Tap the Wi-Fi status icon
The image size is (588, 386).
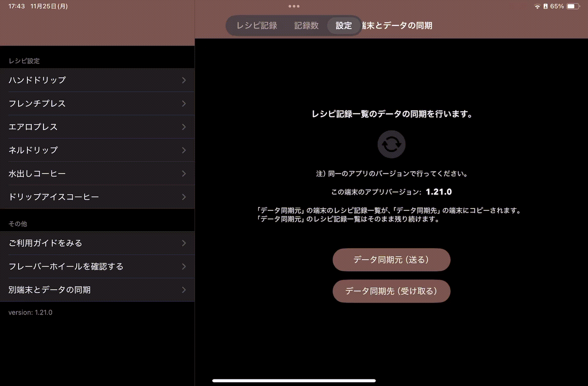pyautogui.click(x=537, y=6)
